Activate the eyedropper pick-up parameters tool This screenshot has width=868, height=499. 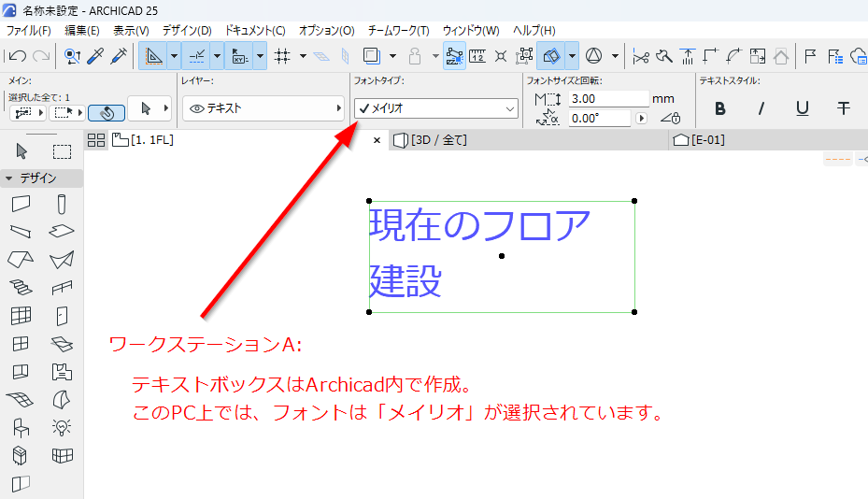point(95,56)
